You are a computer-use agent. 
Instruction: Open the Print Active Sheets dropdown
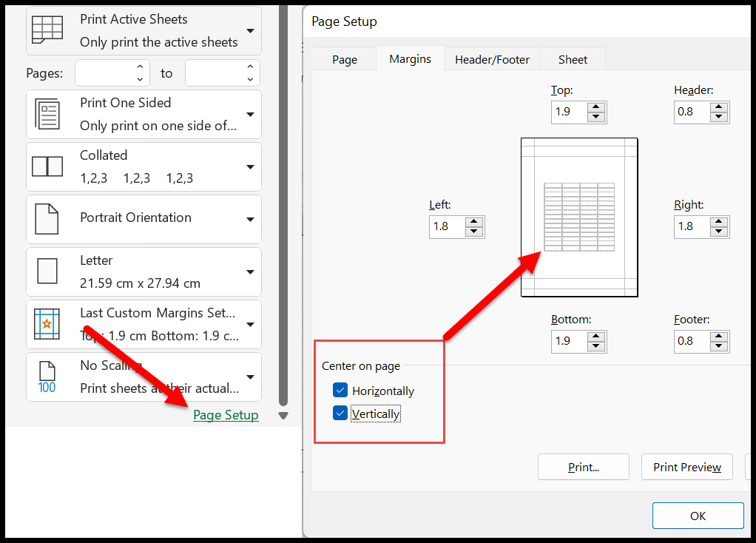coord(250,31)
